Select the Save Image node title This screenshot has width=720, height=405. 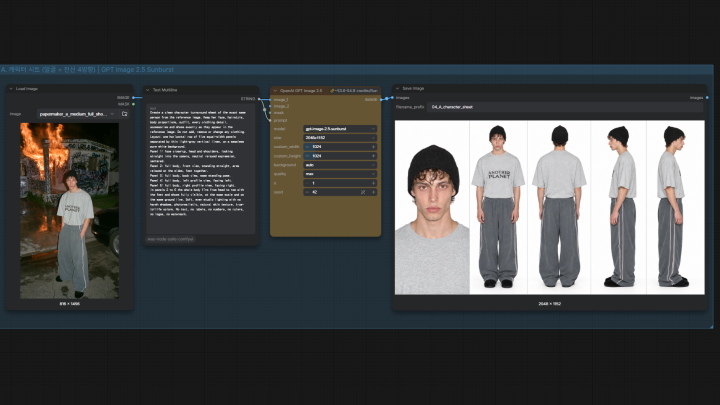(413, 88)
